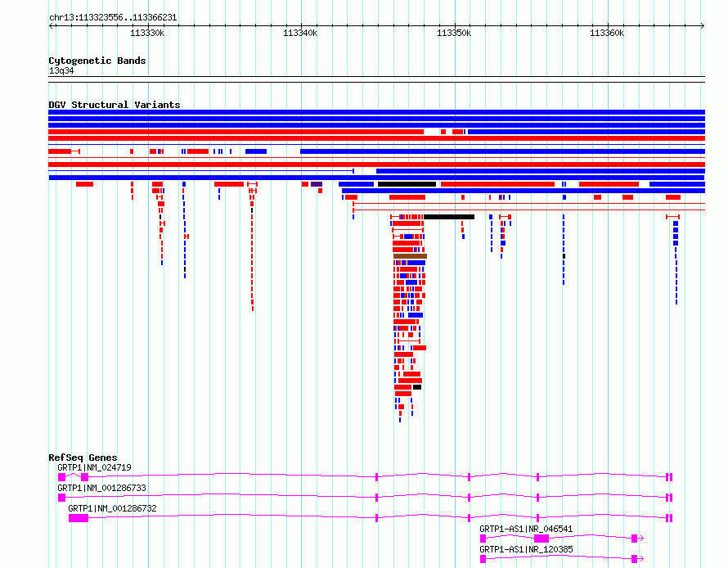Open the Cytogenetic Bands track title
The height and width of the screenshot is (568, 728).
point(97,61)
